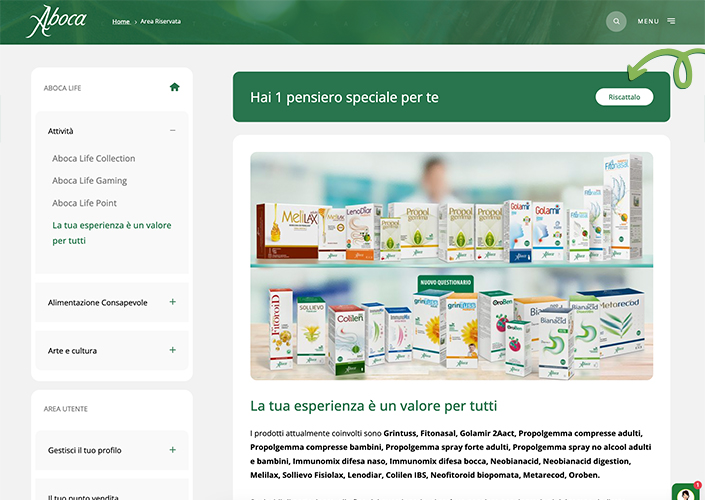This screenshot has height=500, width=705.
Task: Click the Riscattalo button
Action: (x=624, y=97)
